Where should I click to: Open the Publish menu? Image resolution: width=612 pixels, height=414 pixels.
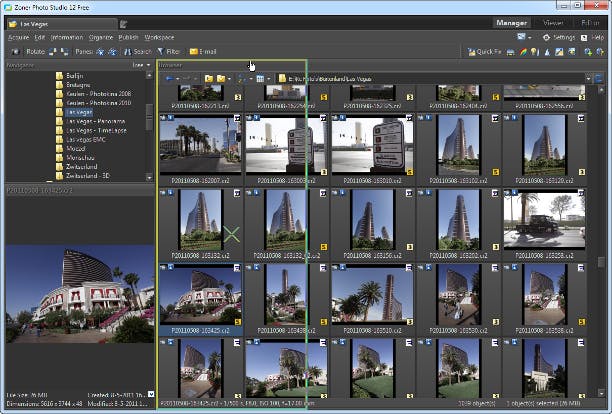(129, 37)
